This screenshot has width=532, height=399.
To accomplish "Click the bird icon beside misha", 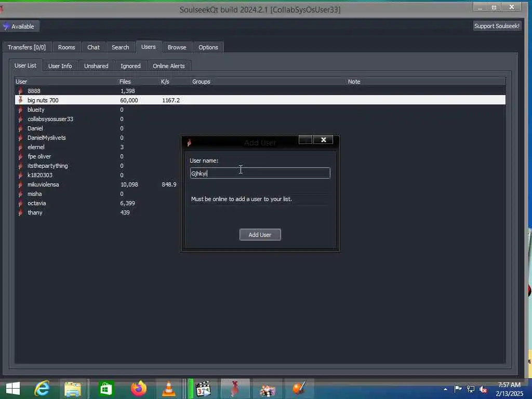I will tap(20, 194).
